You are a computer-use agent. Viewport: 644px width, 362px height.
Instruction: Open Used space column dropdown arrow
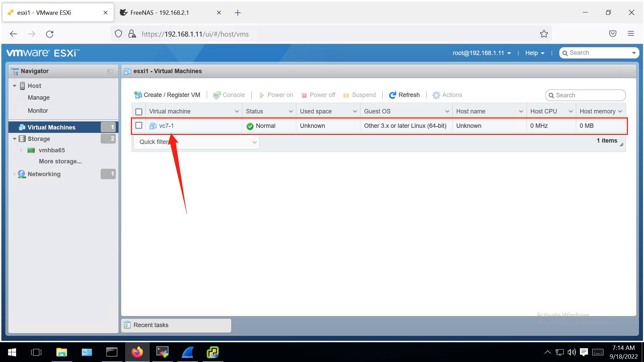[355, 111]
